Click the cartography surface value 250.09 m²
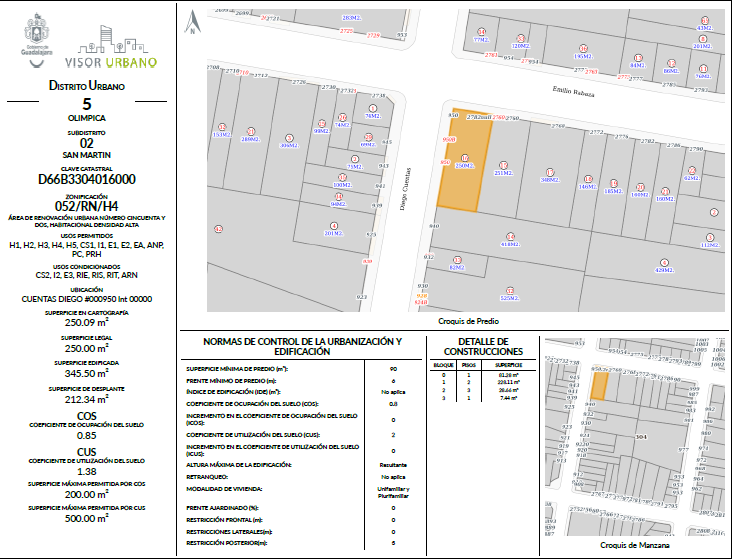 87,322
